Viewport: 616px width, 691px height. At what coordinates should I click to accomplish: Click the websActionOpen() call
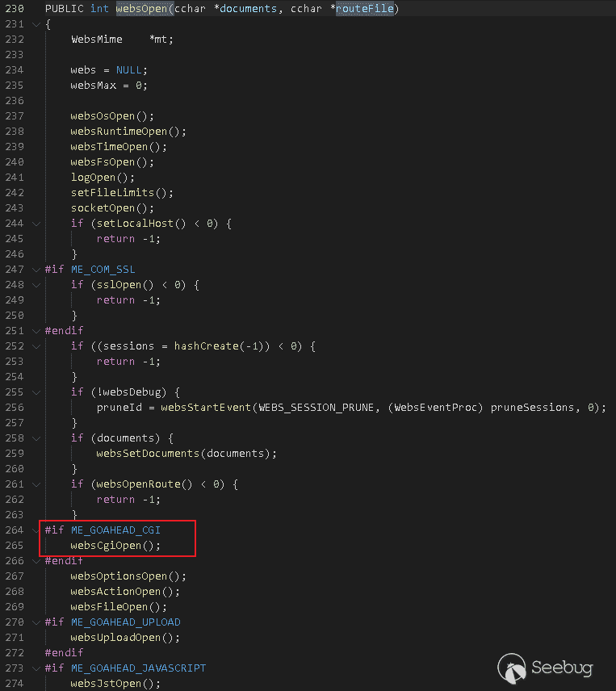[126, 592]
